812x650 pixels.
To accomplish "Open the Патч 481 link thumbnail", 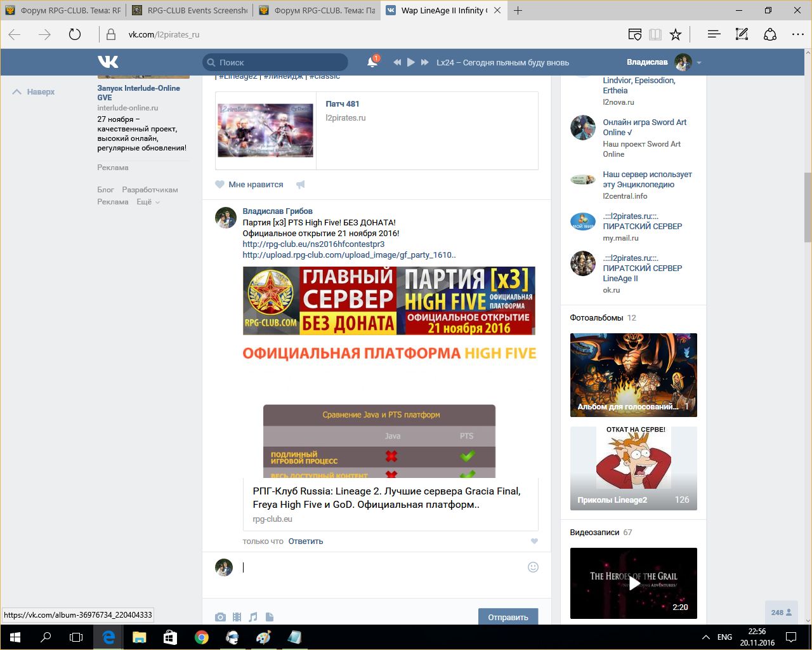I will coord(265,131).
